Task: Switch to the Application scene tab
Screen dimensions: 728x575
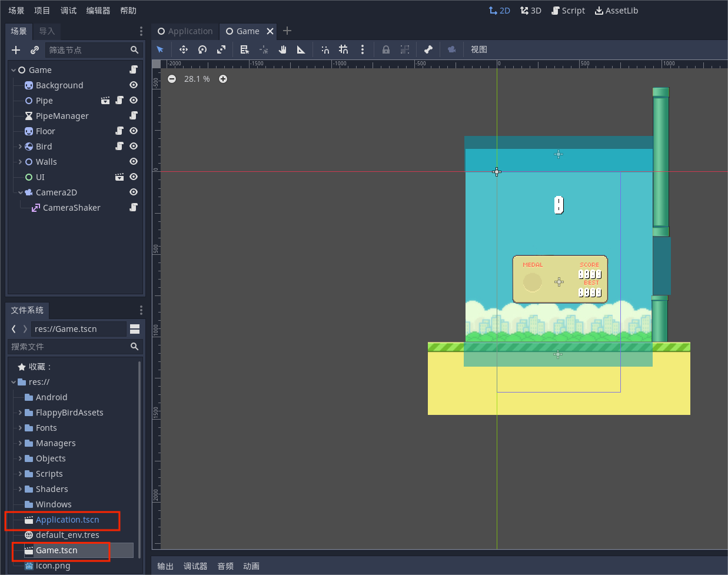Action: pyautogui.click(x=185, y=31)
